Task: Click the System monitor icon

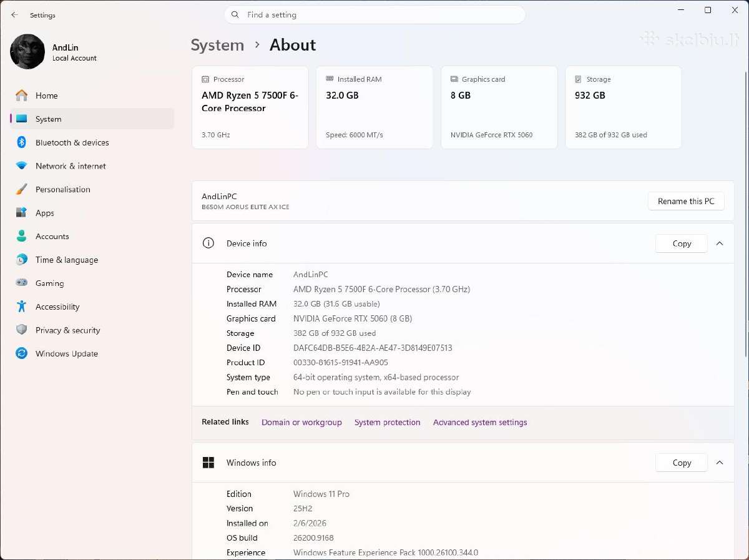Action: 22,119
